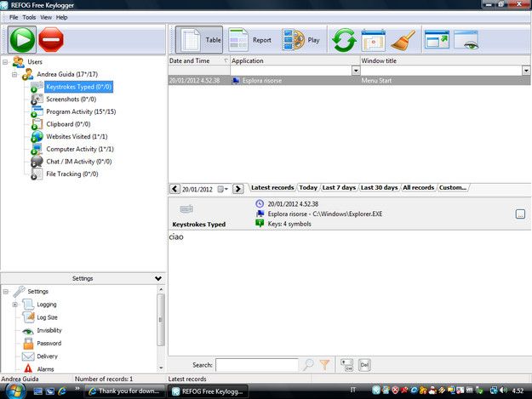The height and width of the screenshot is (399, 532).
Task: Select the Last 7 days tab
Action: point(339,187)
